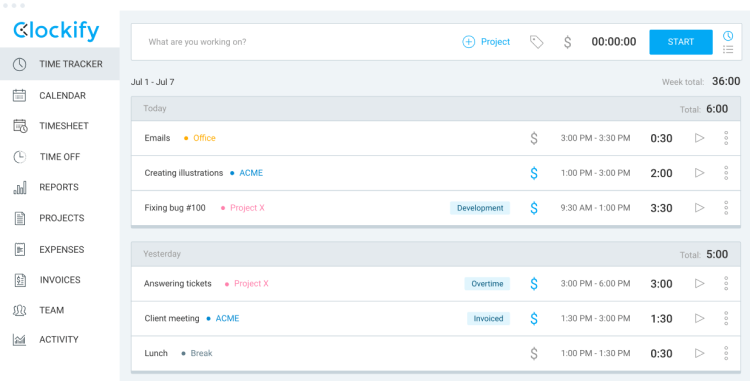Screen dimensions: 750x381
Task: Open TIME OFF from the sidebar
Action: (60, 157)
